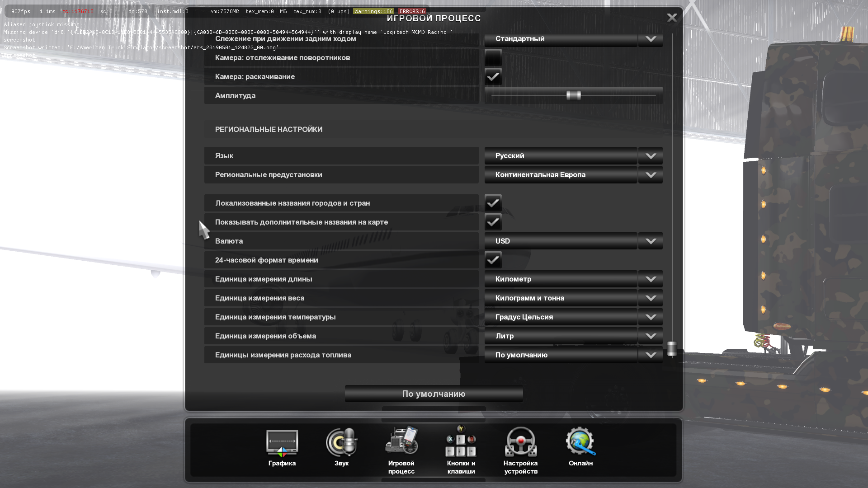This screenshot has height=488, width=868.
Task: Click the Русский language combo box
Action: tap(561, 156)
